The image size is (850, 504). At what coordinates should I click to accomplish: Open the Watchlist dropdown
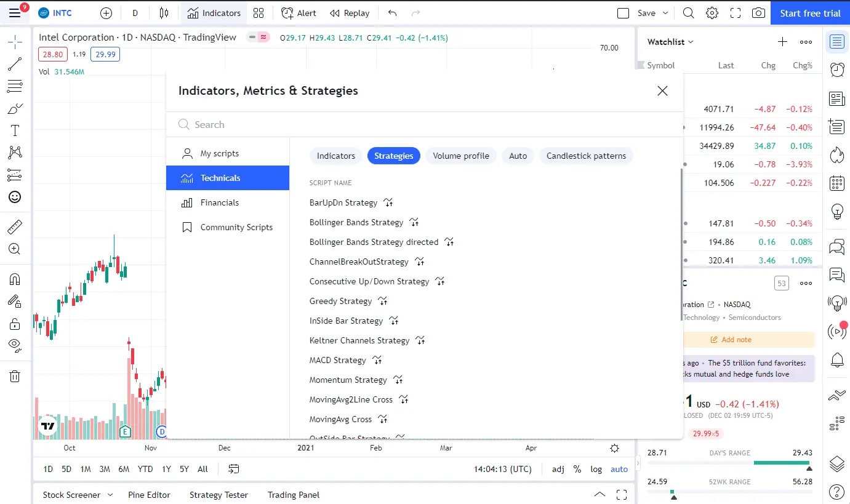click(669, 41)
